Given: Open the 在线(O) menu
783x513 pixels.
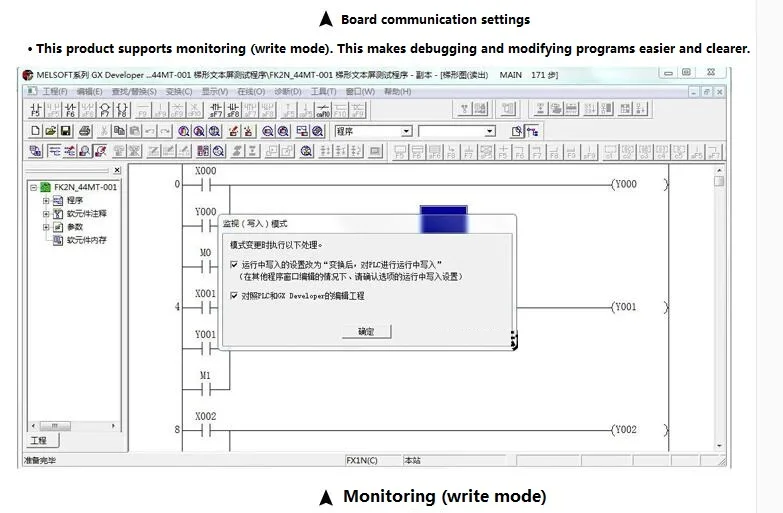Looking at the screenshot, I should (251, 91).
